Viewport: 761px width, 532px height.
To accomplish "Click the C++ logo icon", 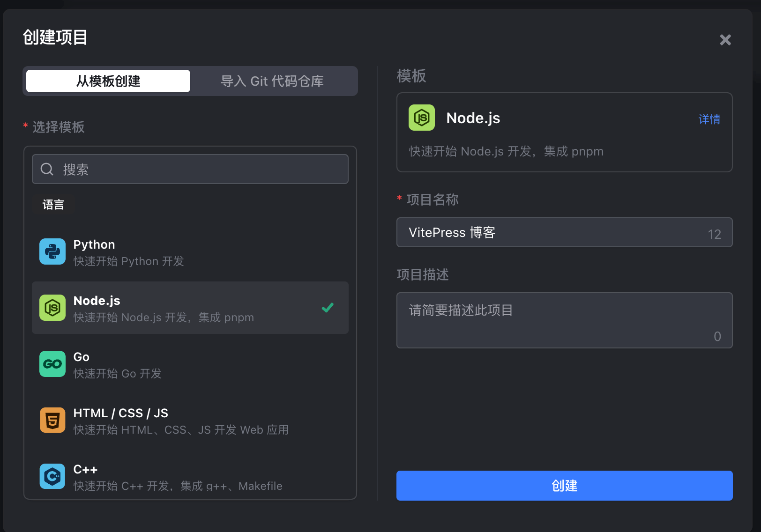I will click(x=52, y=476).
